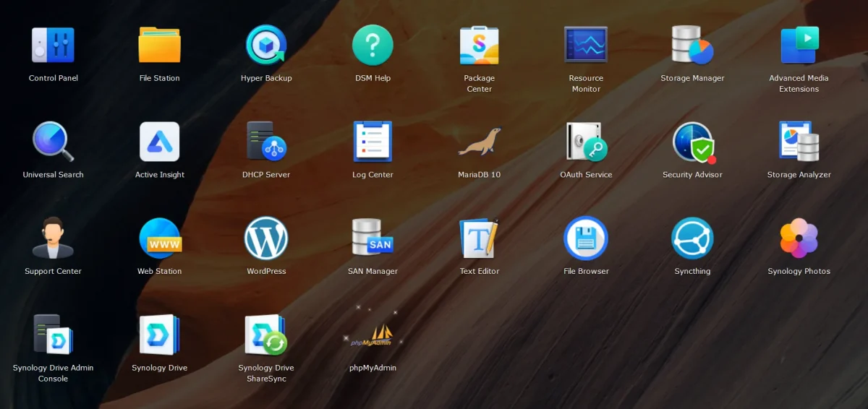This screenshot has height=409, width=868.
Task: Open the Control Panel app
Action: tap(53, 45)
